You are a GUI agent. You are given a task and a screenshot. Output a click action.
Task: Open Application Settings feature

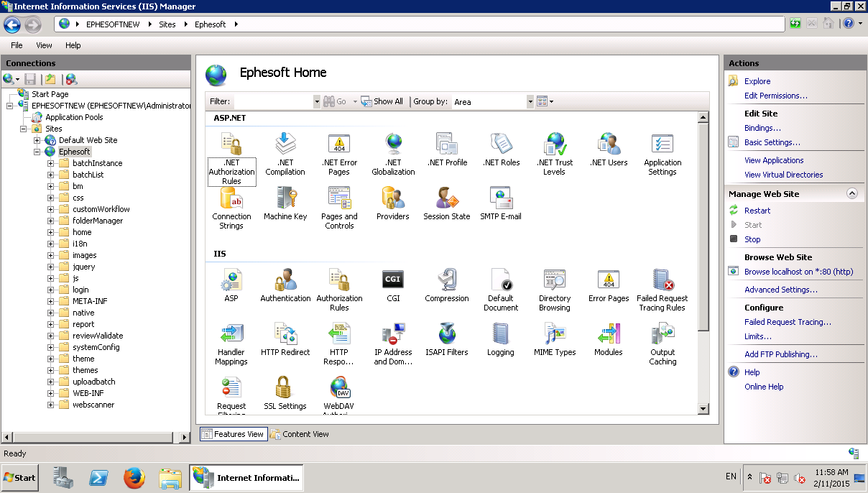(662, 154)
